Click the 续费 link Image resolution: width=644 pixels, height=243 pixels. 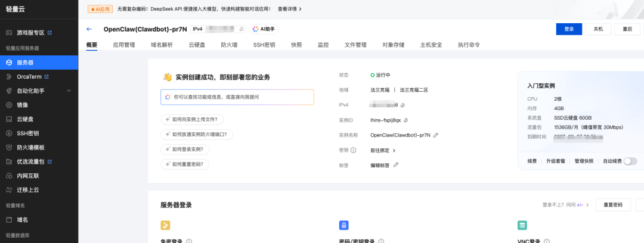click(532, 161)
